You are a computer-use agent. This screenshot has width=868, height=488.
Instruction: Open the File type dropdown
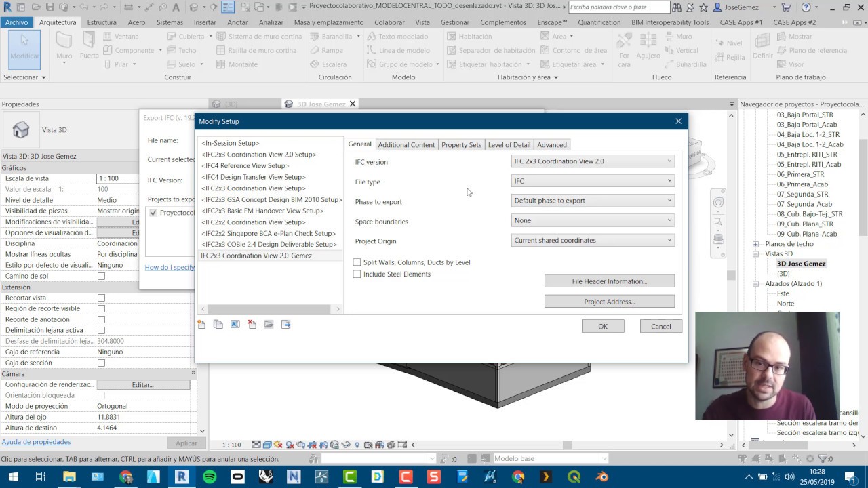[593, 181]
